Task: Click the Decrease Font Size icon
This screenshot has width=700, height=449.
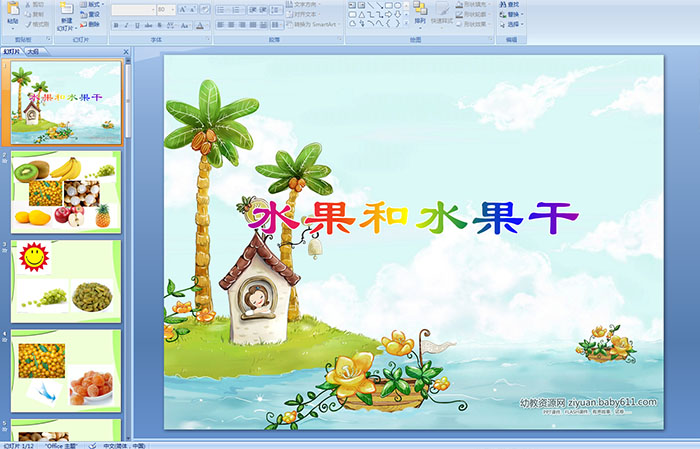Action: click(x=193, y=9)
